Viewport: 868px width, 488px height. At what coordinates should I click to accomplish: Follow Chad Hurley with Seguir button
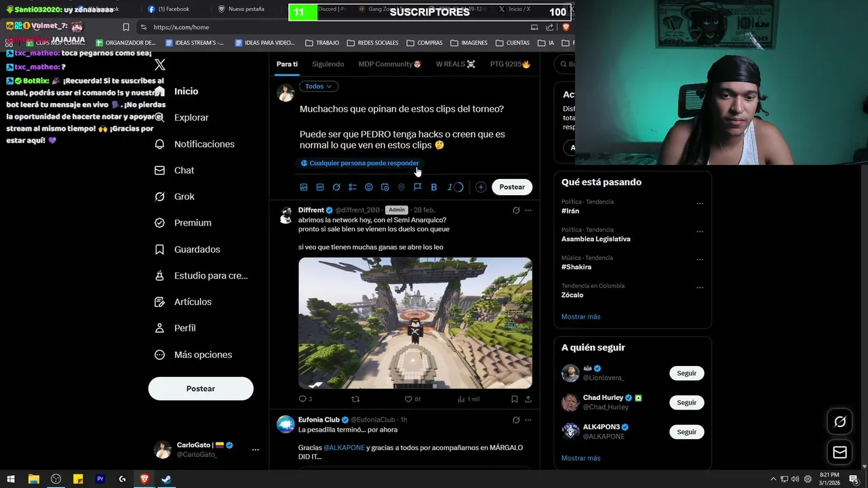tap(686, 403)
